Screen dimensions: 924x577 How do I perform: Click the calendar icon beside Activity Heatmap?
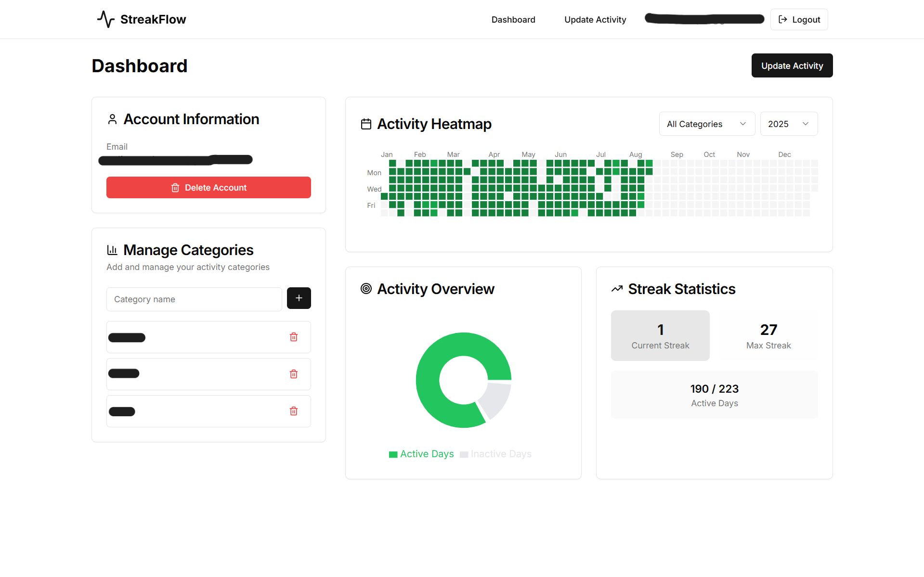[366, 124]
